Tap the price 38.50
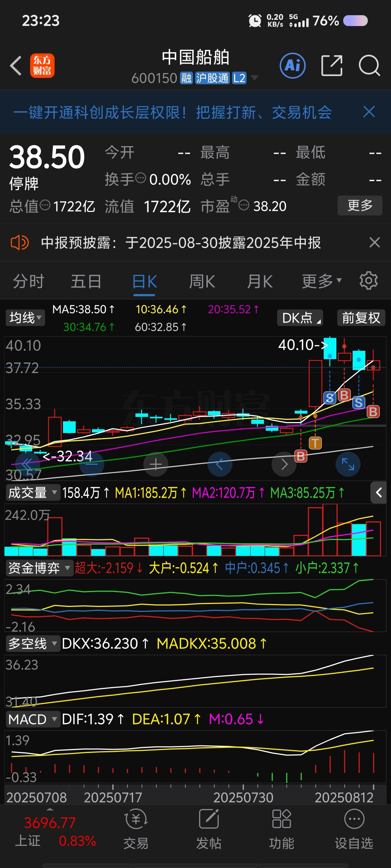This screenshot has width=391, height=868. click(47, 157)
